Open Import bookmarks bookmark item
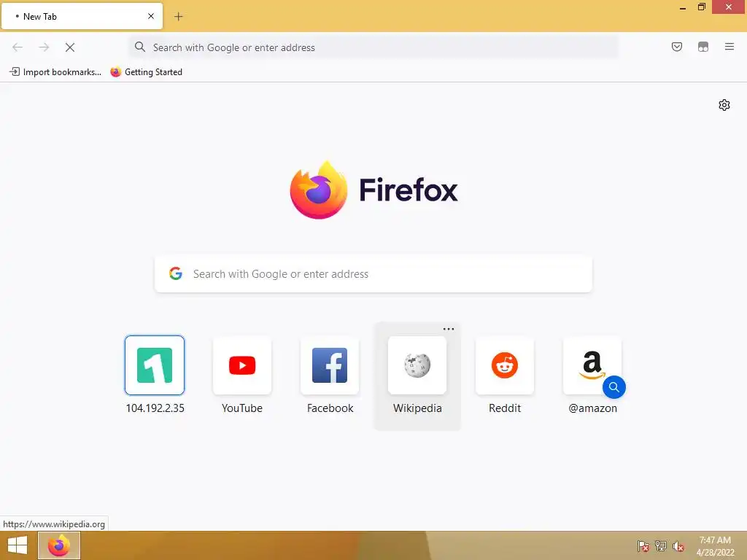This screenshot has width=747, height=560. [x=55, y=72]
